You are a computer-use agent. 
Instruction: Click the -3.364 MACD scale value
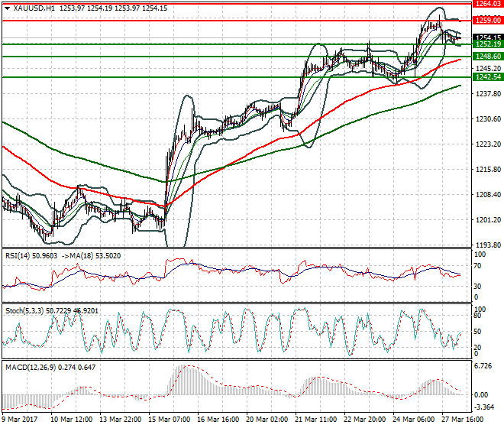484,407
